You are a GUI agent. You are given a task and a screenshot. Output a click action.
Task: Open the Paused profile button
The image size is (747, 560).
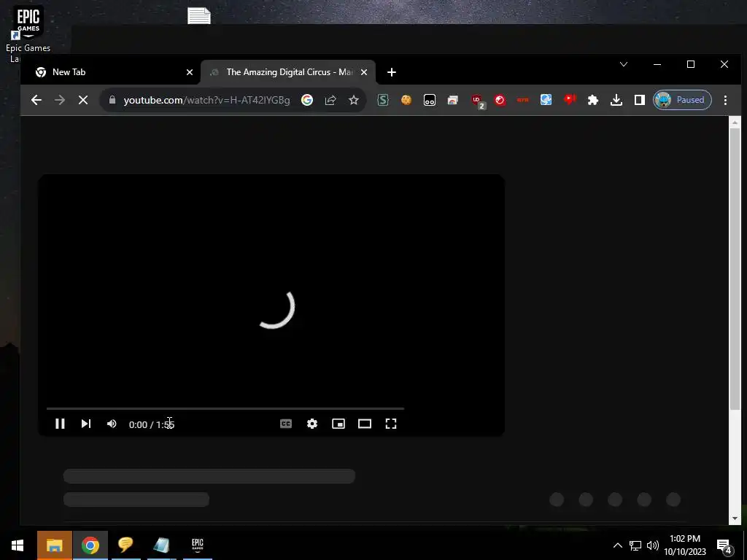[682, 99]
